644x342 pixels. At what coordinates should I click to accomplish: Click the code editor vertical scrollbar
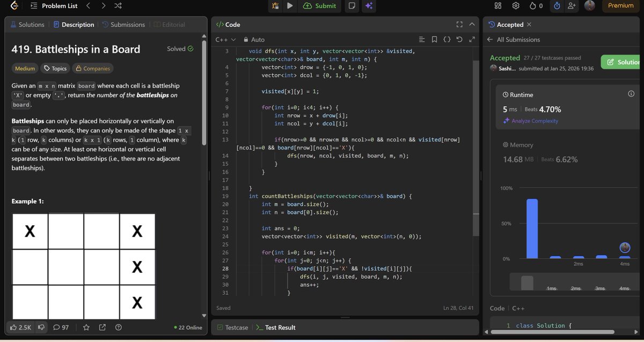pyautogui.click(x=475, y=148)
